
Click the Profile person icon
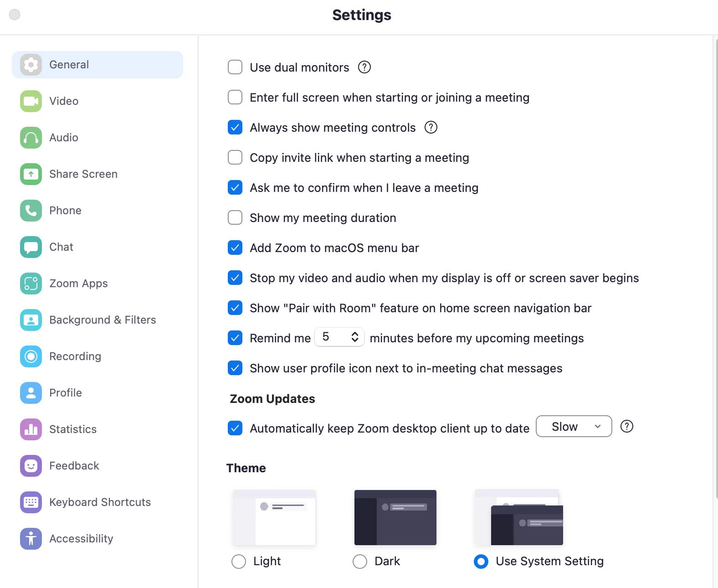[x=31, y=393]
